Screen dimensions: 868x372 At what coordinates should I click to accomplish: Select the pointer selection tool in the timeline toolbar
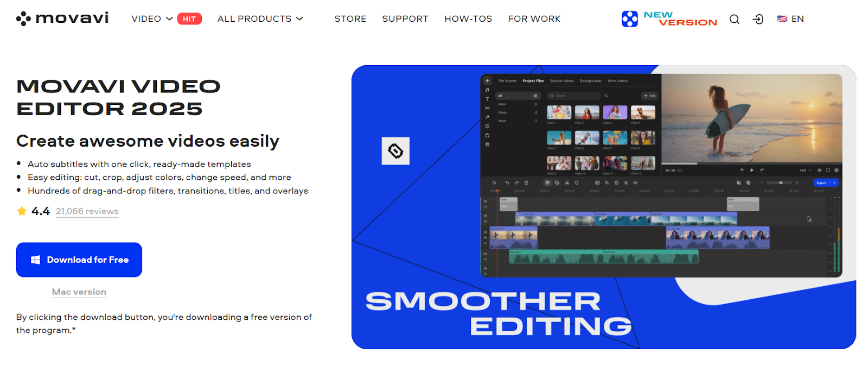tap(547, 183)
